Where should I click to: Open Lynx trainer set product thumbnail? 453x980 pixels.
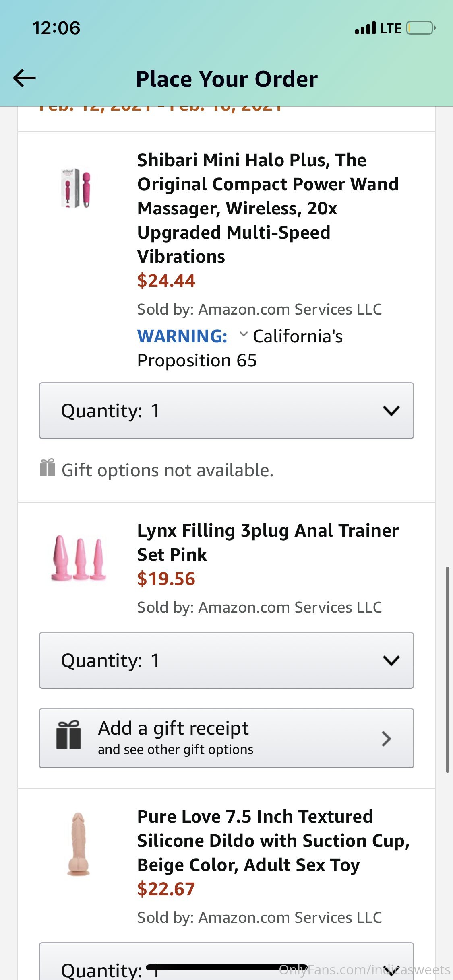79,558
